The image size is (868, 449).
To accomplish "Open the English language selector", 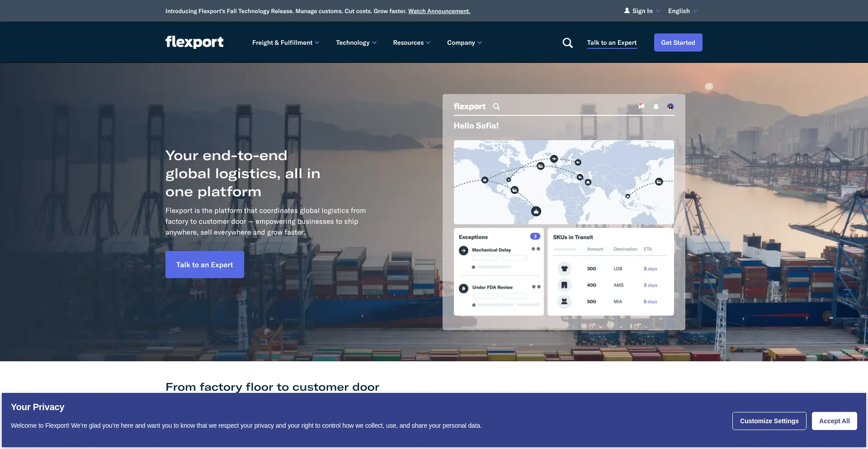I will (x=682, y=10).
